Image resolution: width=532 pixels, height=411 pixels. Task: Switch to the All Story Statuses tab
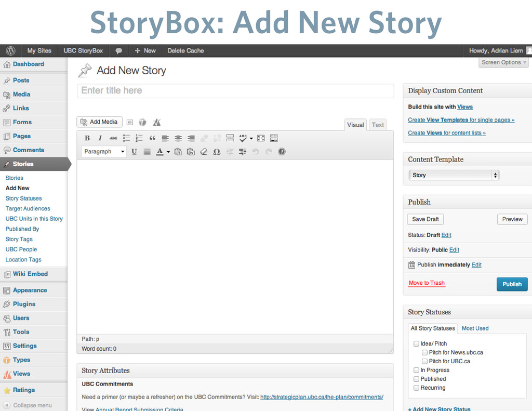click(433, 328)
